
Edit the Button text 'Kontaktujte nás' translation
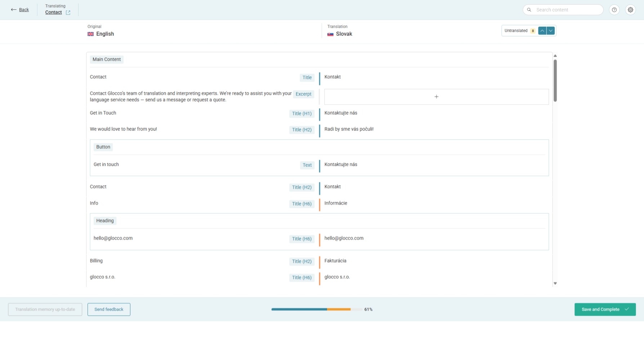[341, 164]
